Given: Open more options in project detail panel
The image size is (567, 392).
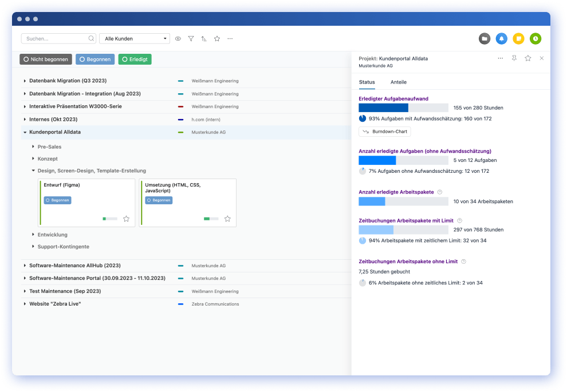Looking at the screenshot, I should click(501, 58).
